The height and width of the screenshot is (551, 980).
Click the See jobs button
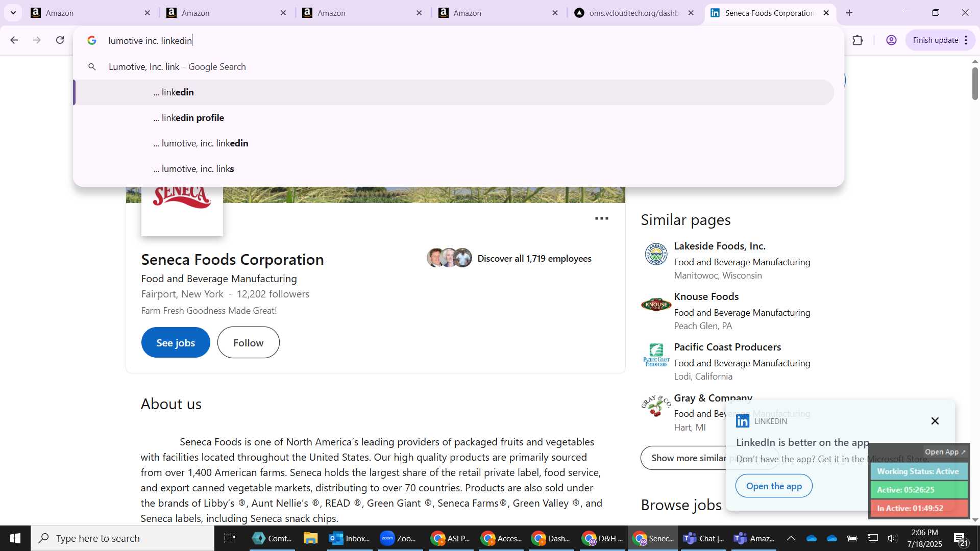click(x=176, y=342)
